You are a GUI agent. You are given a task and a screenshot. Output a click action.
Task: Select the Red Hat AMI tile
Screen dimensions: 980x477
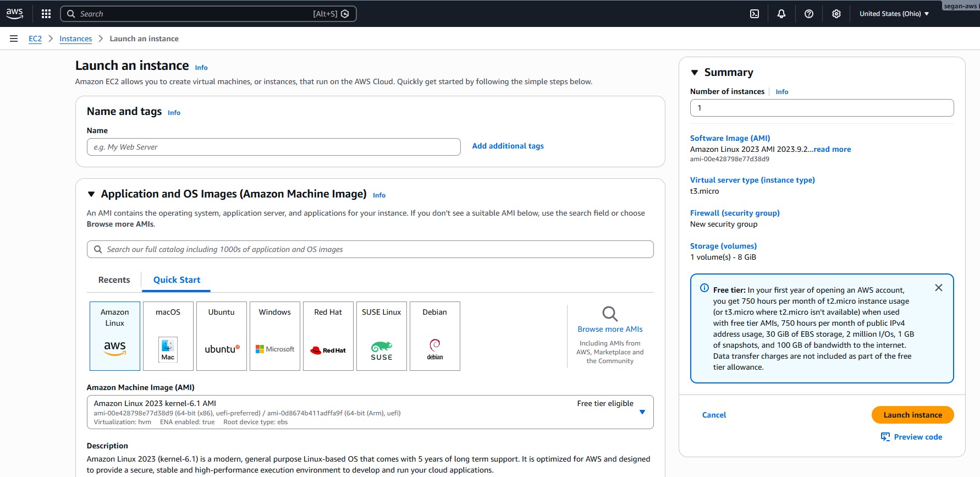click(328, 336)
